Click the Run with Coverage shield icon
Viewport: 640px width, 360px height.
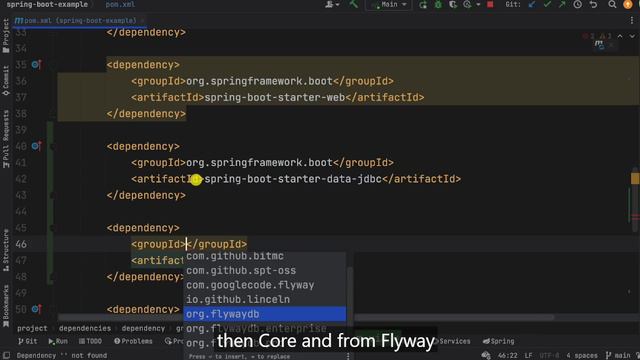pyautogui.click(x=453, y=4)
